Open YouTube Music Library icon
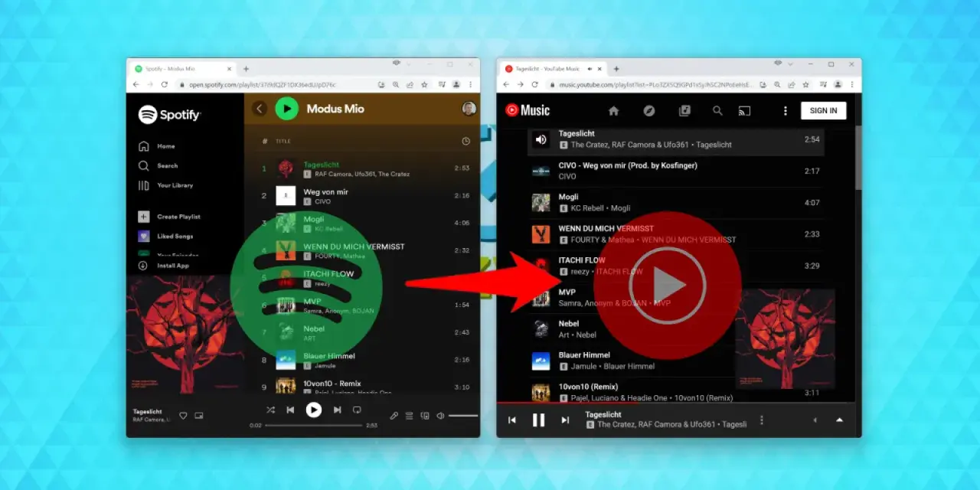Screen dimensions: 980x490 pos(685,110)
